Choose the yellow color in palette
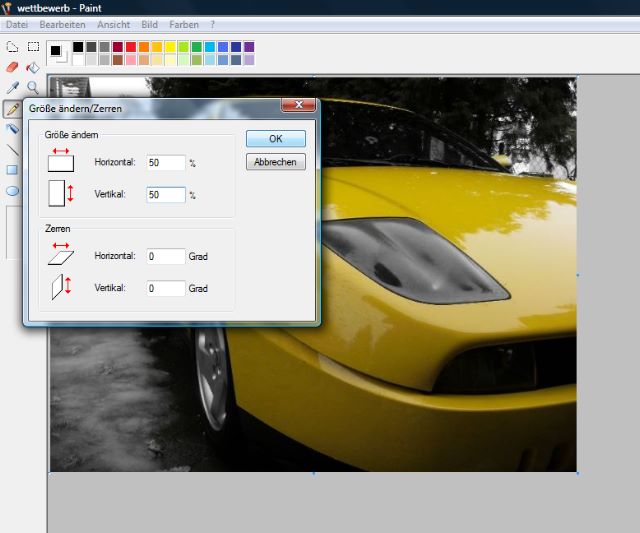Image resolution: width=640 pixels, height=533 pixels. [170, 47]
